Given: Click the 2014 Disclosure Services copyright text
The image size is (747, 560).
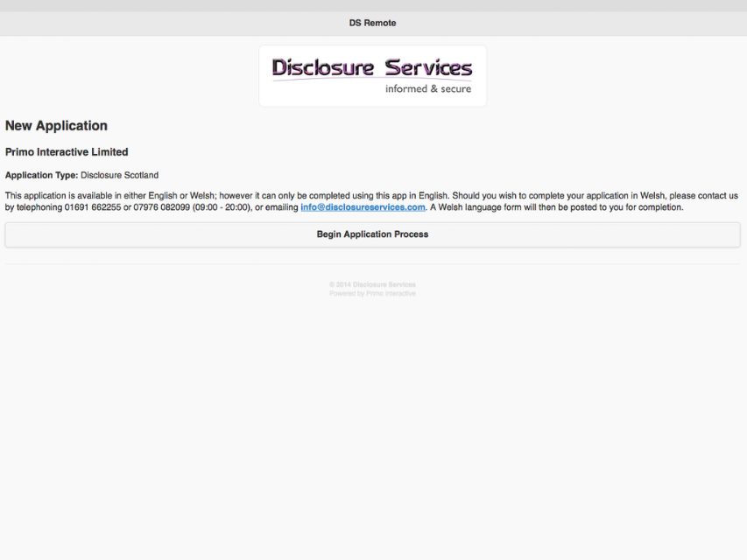Looking at the screenshot, I should (372, 284).
